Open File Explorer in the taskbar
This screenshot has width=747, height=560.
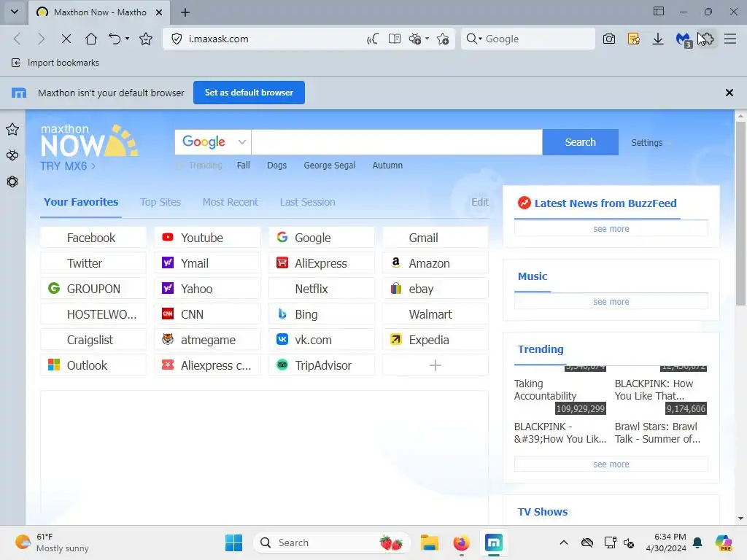(x=429, y=542)
